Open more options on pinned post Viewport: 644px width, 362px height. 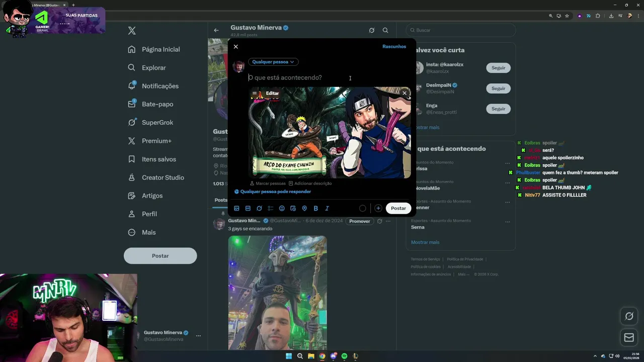tap(388, 221)
